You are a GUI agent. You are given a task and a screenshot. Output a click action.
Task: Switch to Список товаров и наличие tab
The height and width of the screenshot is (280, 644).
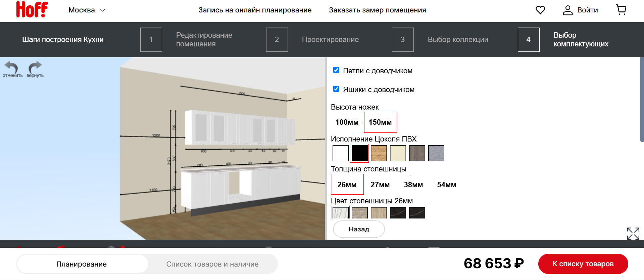click(x=212, y=264)
